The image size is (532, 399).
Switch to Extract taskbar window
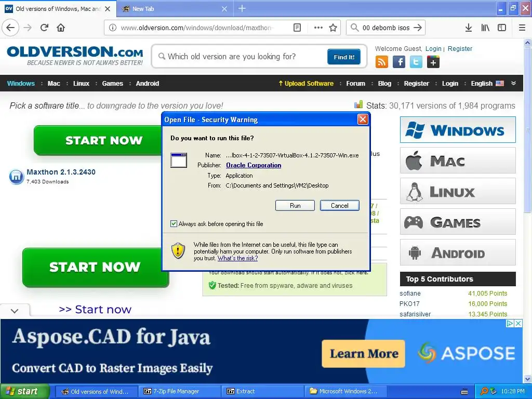262,392
